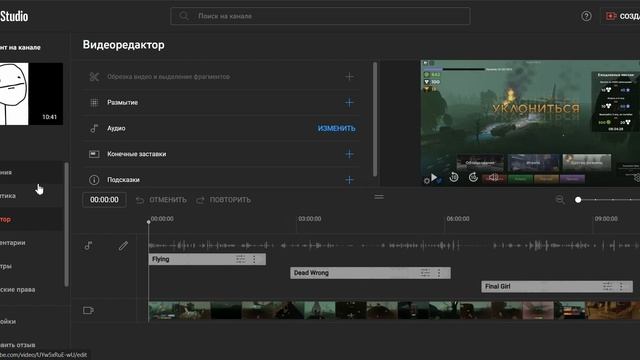Viewport: 640px width, 360px height.
Task: Click the pencil edit icon in audio track
Action: coord(123,246)
